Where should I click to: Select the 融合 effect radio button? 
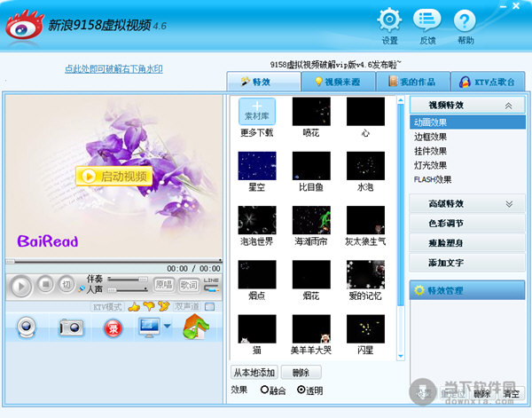pos(264,390)
